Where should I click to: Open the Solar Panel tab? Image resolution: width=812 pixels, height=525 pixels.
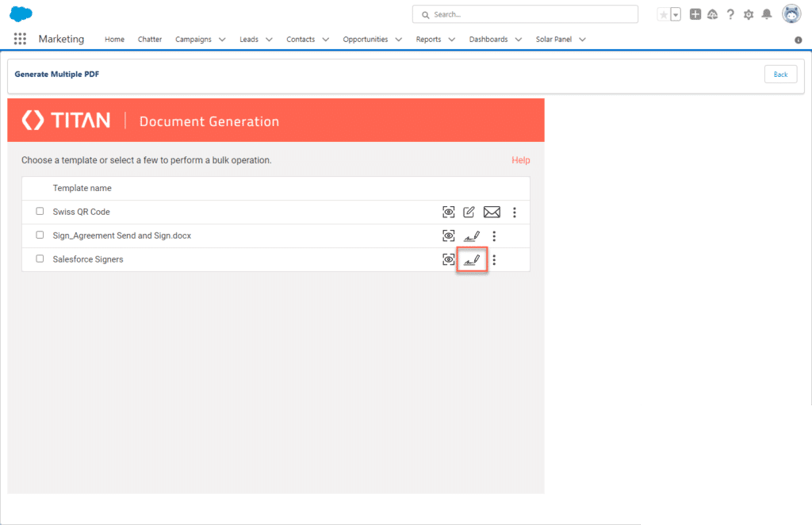pyautogui.click(x=554, y=39)
